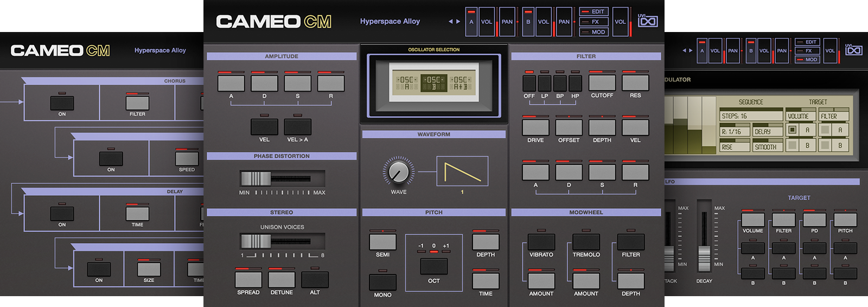Toggle modwheel VIBRATO button
Screen dimensions: 868x307
pos(541,242)
